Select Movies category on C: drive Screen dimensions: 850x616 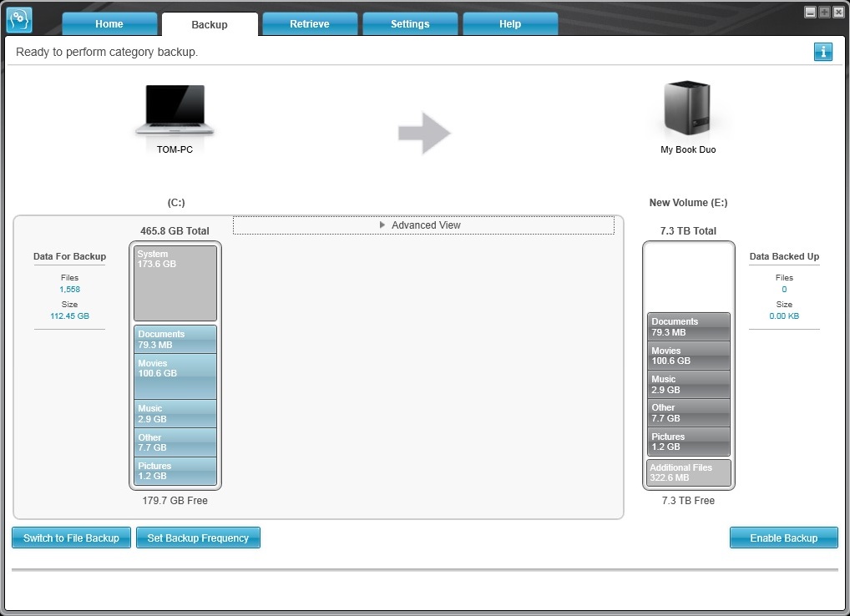pyautogui.click(x=175, y=376)
